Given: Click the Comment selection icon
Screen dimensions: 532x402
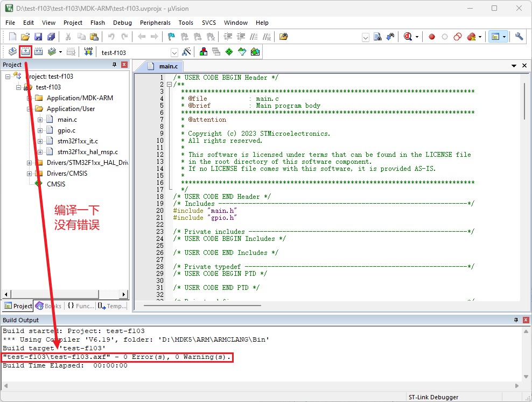Looking at the screenshot, I should click(x=254, y=37).
